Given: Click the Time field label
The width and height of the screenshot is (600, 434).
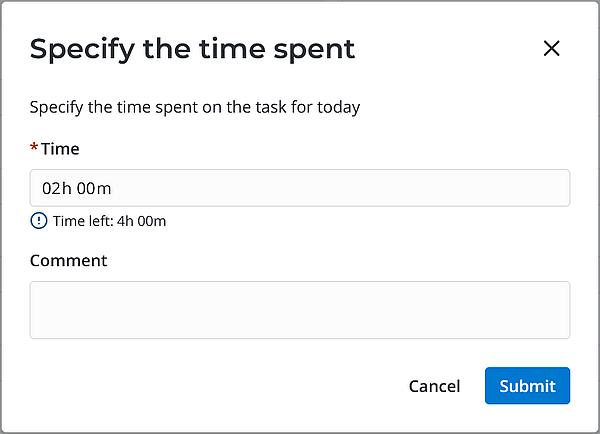Looking at the screenshot, I should [x=60, y=149].
